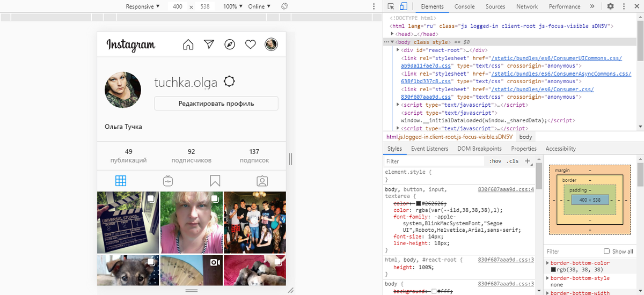
Task: Expand border-bottom-color computed property
Action: click(x=548, y=263)
